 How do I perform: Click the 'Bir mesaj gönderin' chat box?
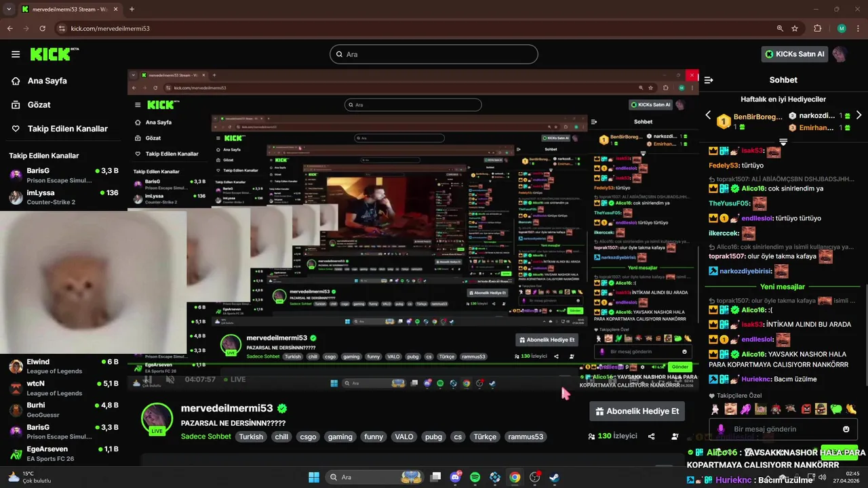(x=783, y=429)
